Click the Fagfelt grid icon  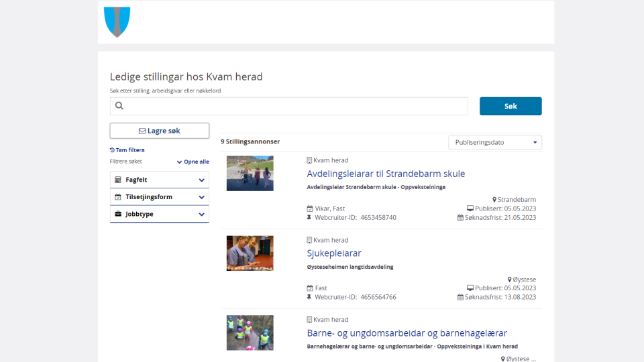pyautogui.click(x=118, y=180)
